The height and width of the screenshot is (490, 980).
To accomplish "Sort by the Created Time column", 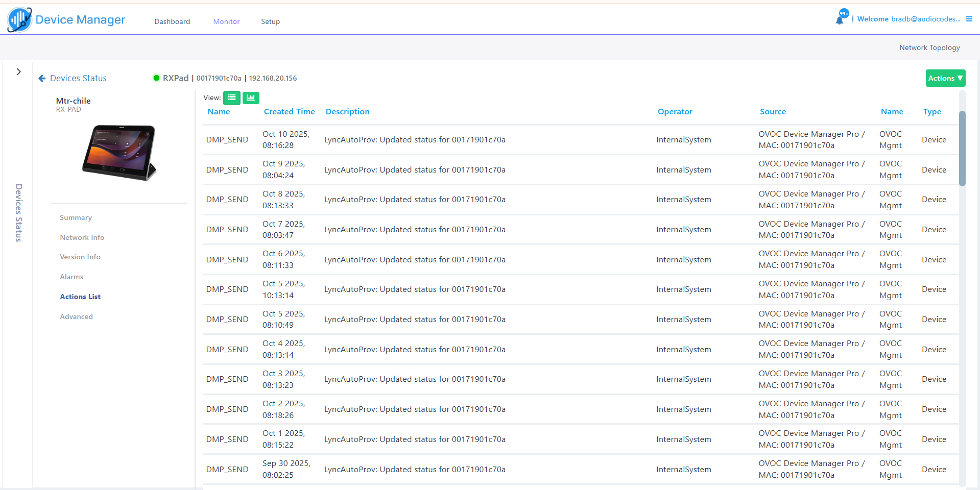I will (x=289, y=111).
